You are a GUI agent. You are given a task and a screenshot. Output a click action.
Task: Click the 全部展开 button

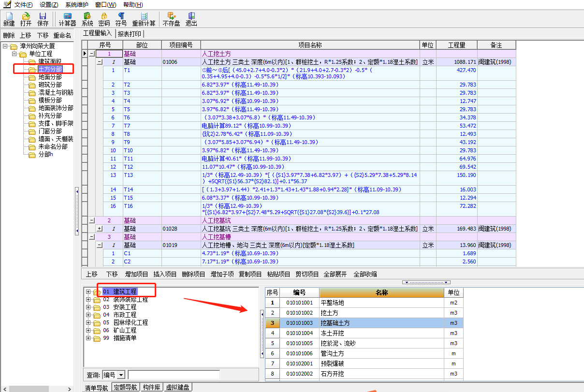pos(335,274)
